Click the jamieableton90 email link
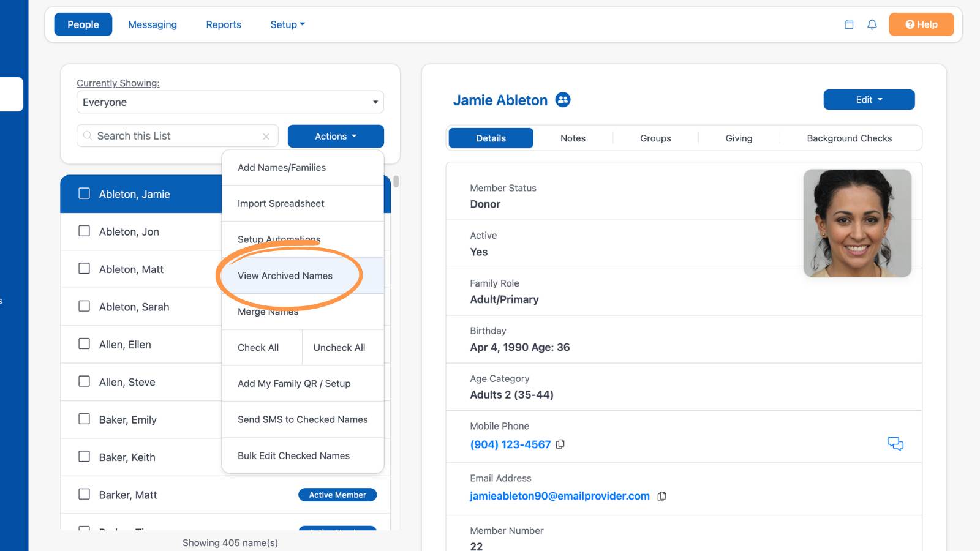Viewport: 980px width, 551px height. pyautogui.click(x=560, y=496)
